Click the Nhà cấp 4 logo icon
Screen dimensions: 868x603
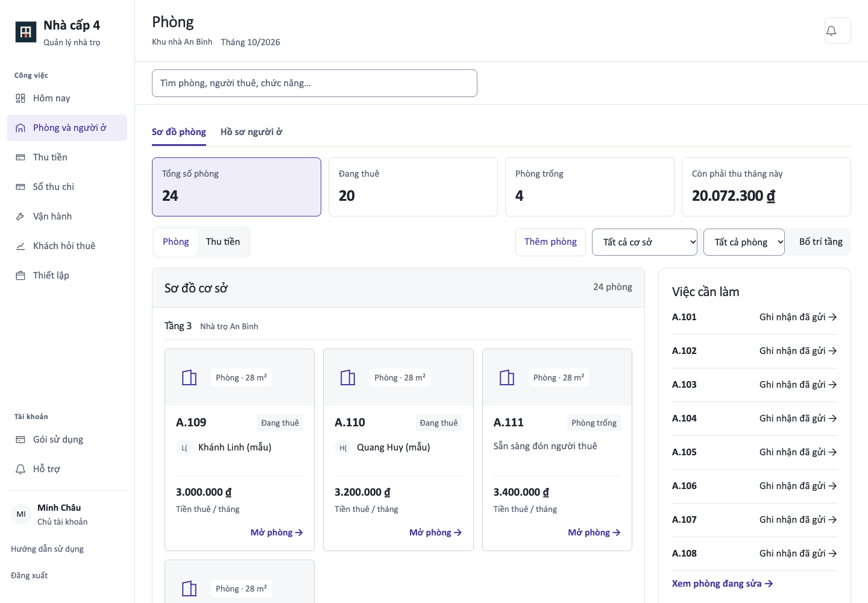(x=25, y=32)
